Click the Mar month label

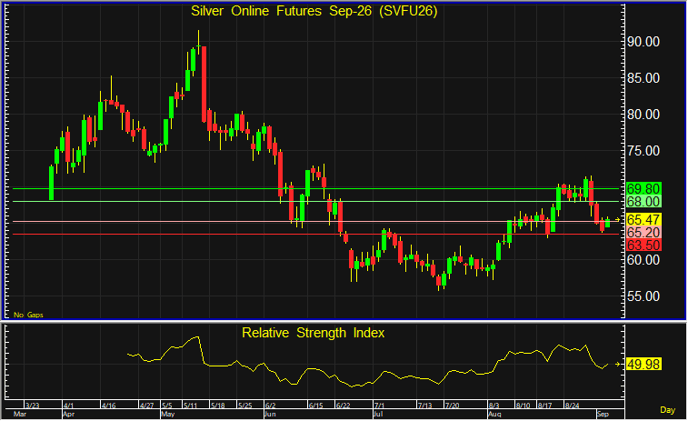coord(20,414)
